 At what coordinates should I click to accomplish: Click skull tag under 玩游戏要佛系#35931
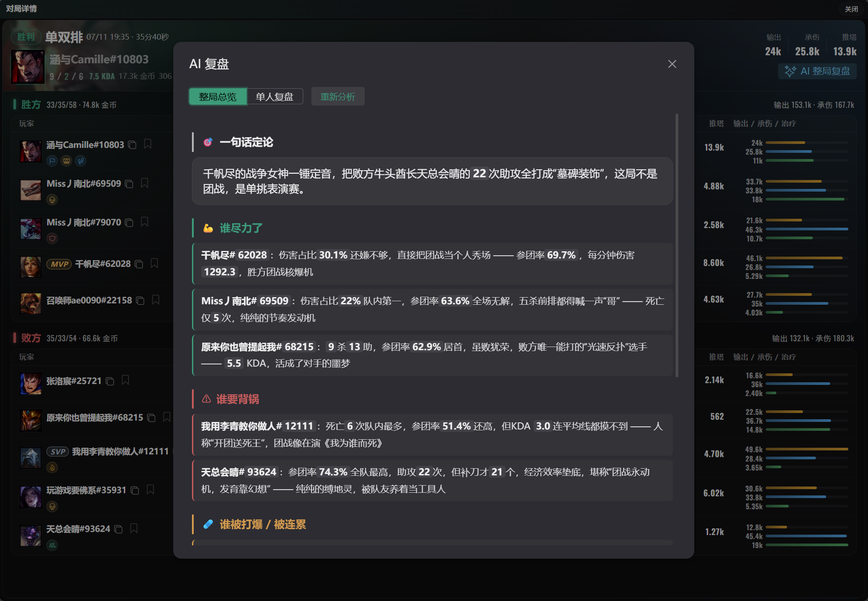pyautogui.click(x=53, y=506)
